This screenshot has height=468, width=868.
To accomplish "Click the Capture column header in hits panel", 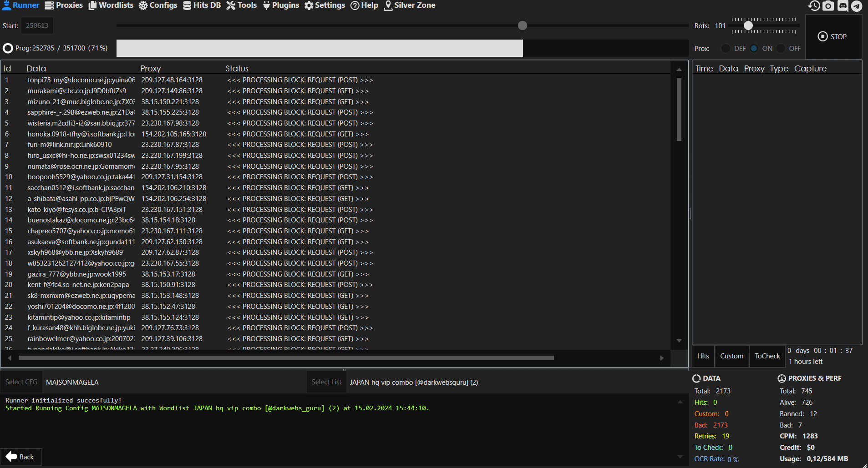I will [x=810, y=69].
